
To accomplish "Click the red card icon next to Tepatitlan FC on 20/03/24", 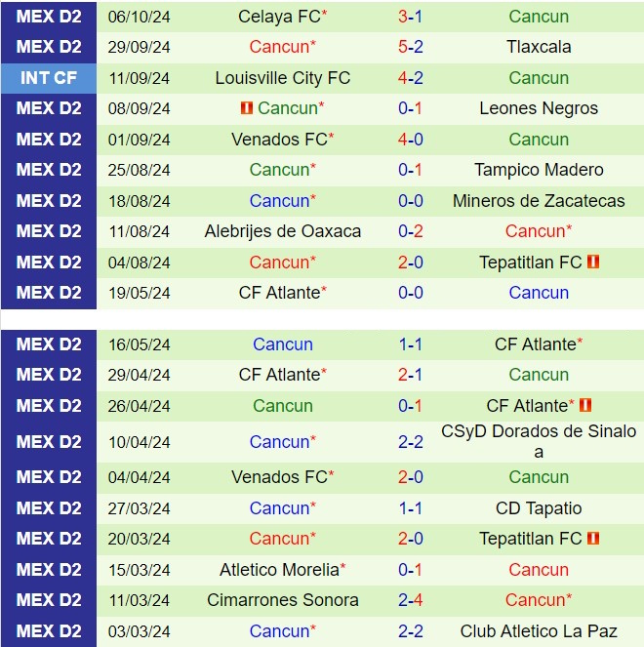I will (593, 539).
